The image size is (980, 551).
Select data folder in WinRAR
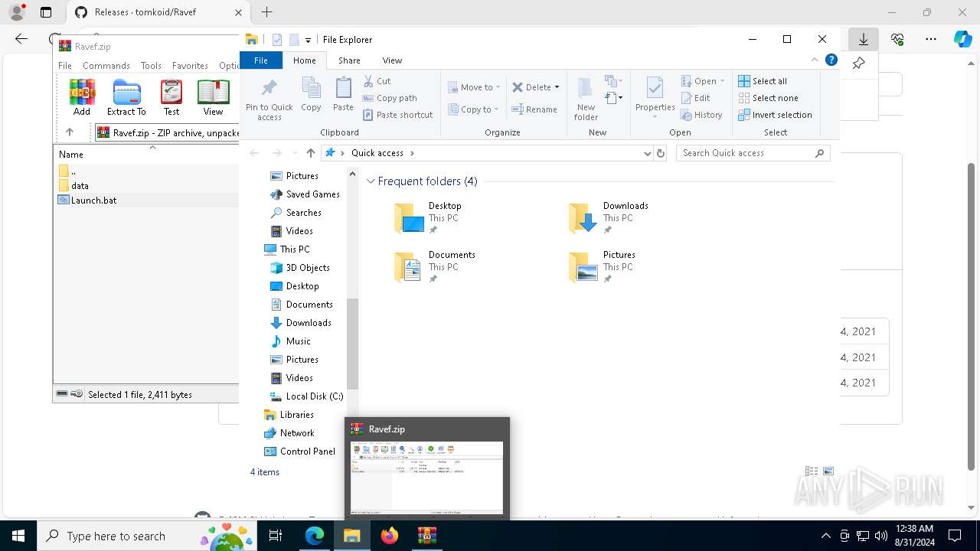click(x=80, y=185)
